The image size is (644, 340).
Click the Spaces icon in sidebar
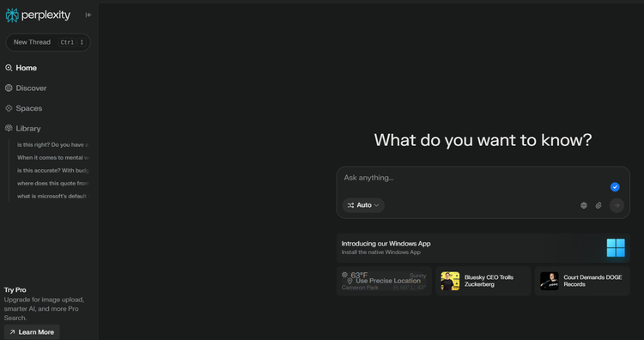coord(9,108)
